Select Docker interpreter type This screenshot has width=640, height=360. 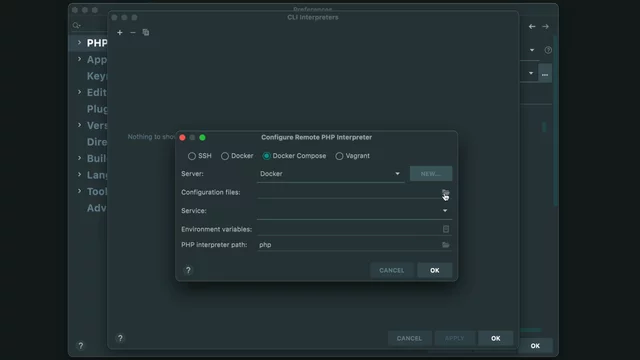point(237,156)
